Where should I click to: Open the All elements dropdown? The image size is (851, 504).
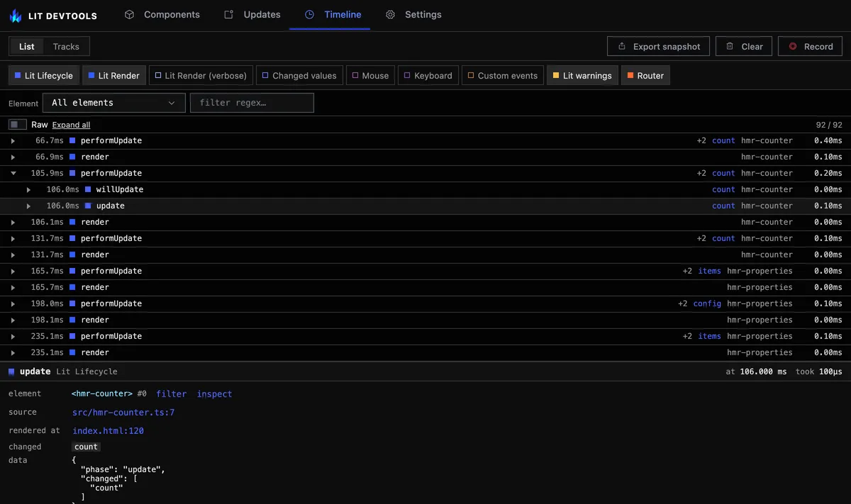114,103
